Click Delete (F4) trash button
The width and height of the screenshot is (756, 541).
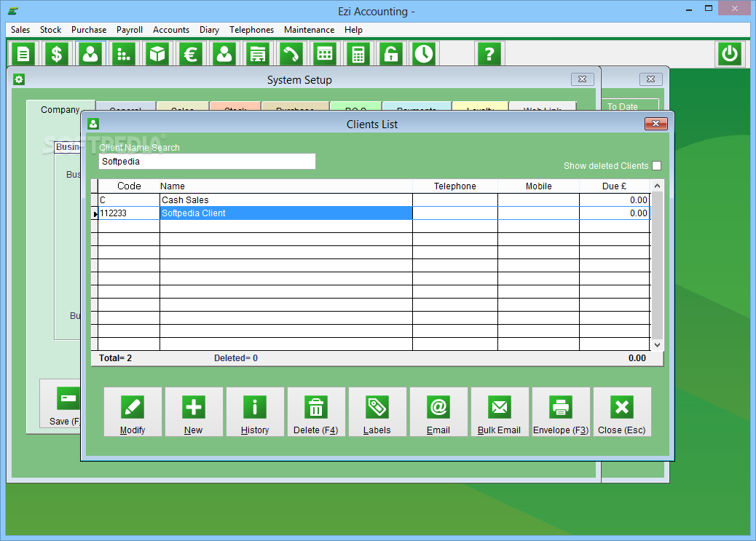[316, 412]
